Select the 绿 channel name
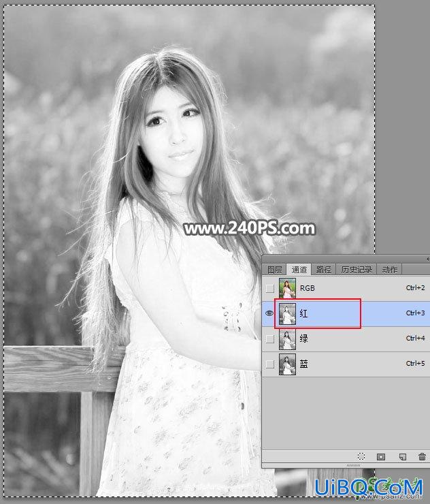 point(304,338)
